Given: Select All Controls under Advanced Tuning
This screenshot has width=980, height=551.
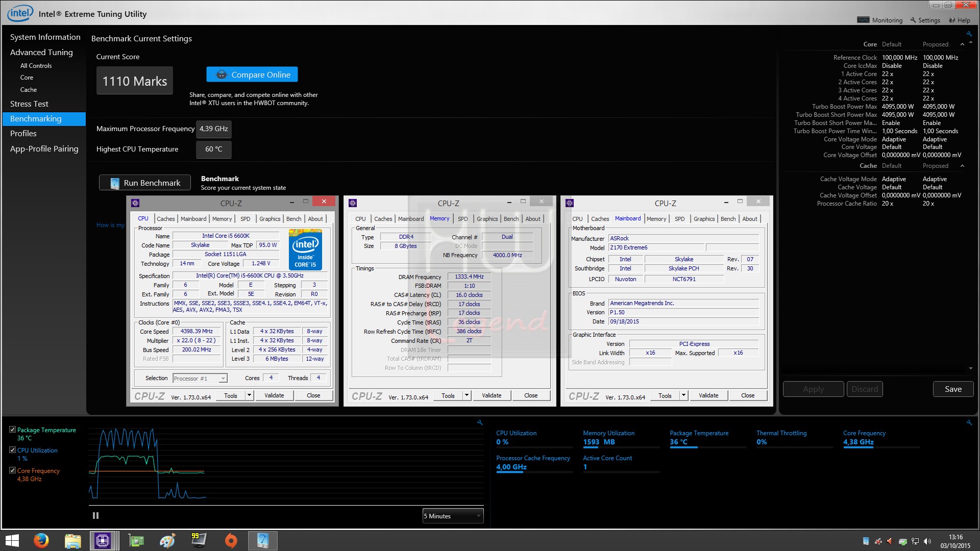Looking at the screenshot, I should pos(36,66).
